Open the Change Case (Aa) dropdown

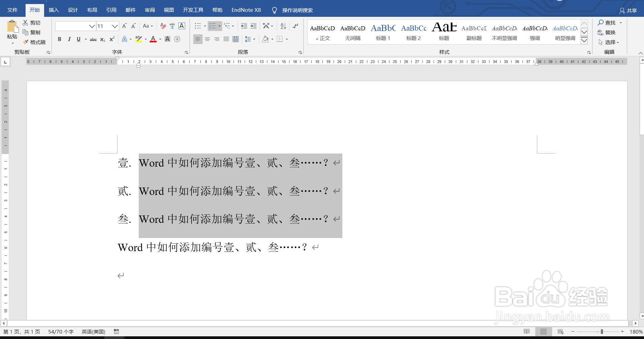pyautogui.click(x=148, y=26)
